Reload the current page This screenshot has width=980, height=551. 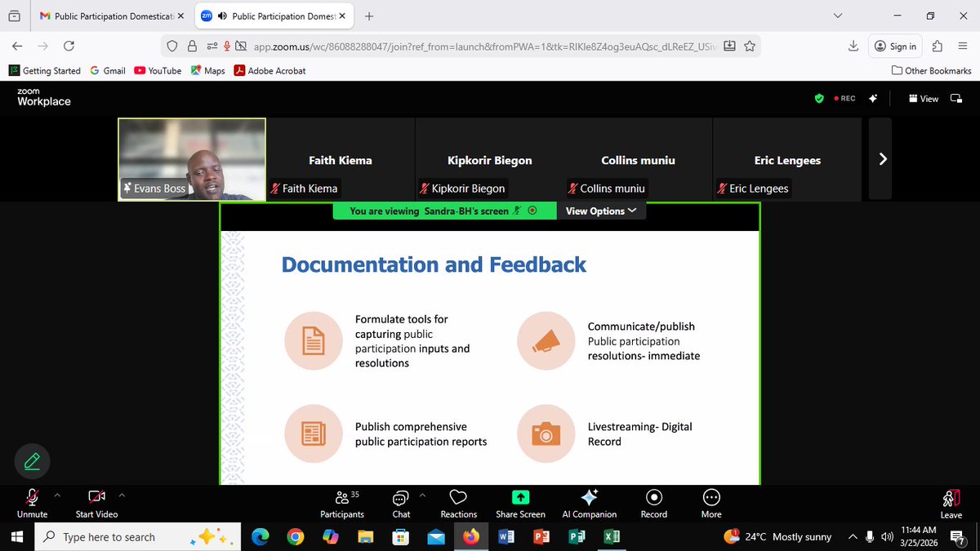click(x=69, y=47)
